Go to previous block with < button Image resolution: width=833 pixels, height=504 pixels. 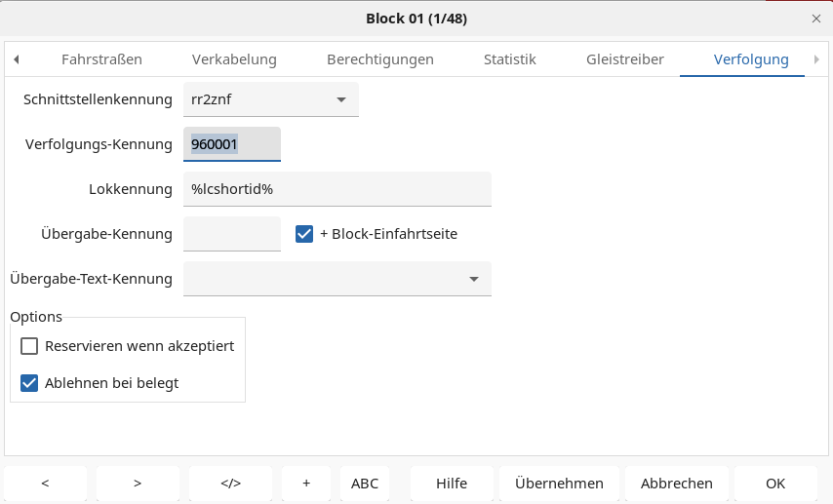tap(45, 483)
